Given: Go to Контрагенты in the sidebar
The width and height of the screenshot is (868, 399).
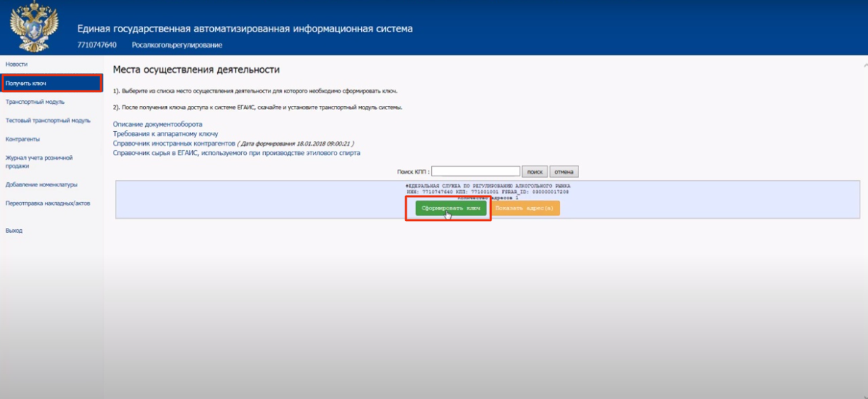Looking at the screenshot, I should point(22,139).
